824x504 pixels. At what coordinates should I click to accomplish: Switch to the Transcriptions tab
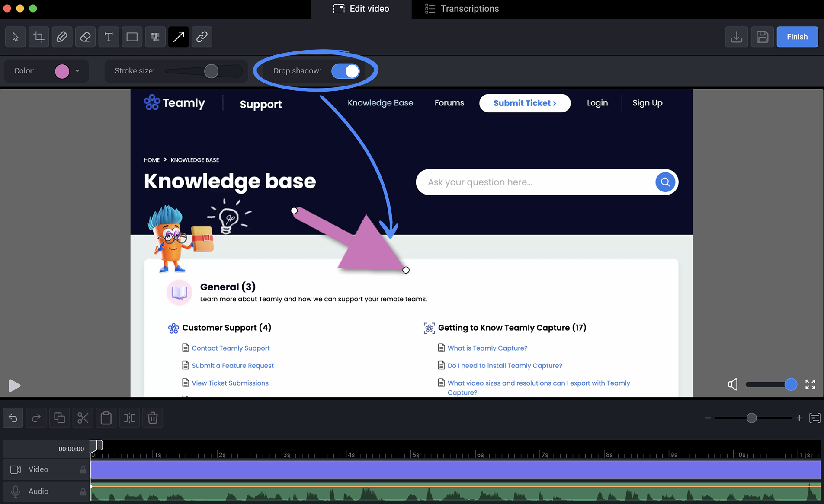click(x=462, y=9)
